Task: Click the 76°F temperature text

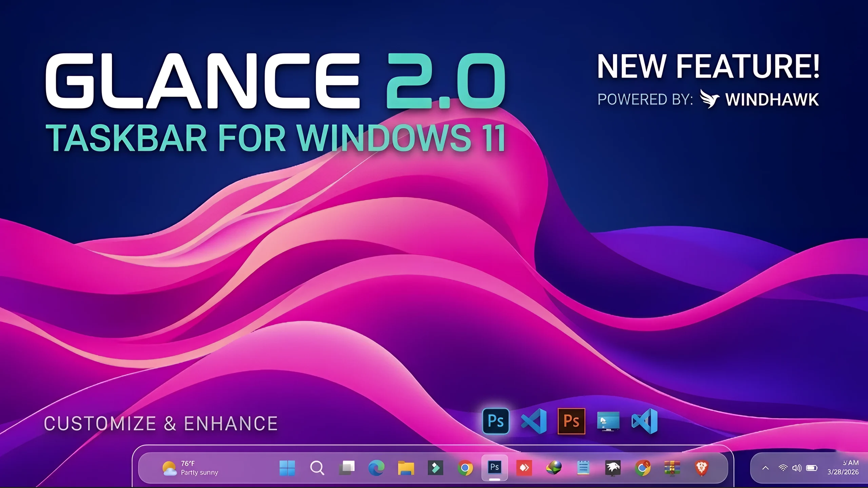Action: (x=188, y=463)
